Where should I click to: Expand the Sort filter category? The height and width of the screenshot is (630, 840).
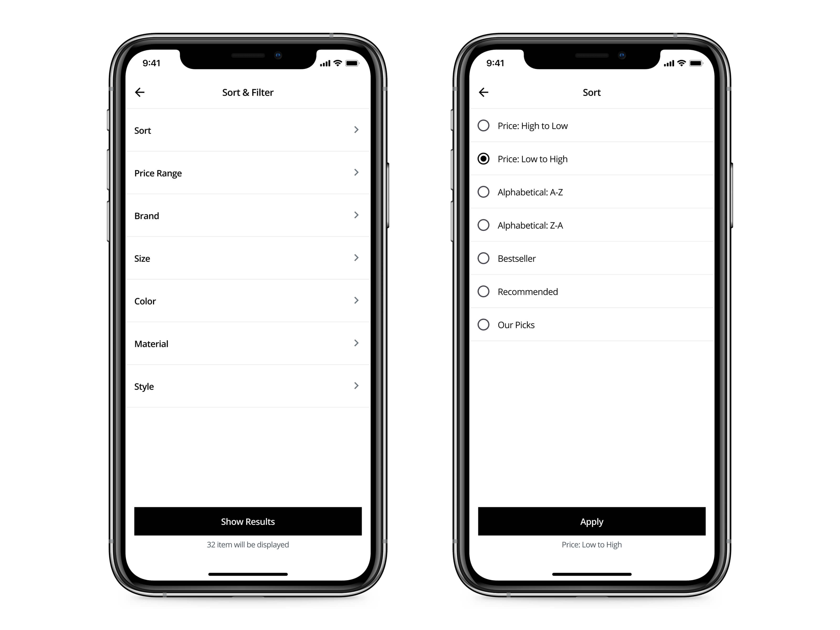pos(249,130)
